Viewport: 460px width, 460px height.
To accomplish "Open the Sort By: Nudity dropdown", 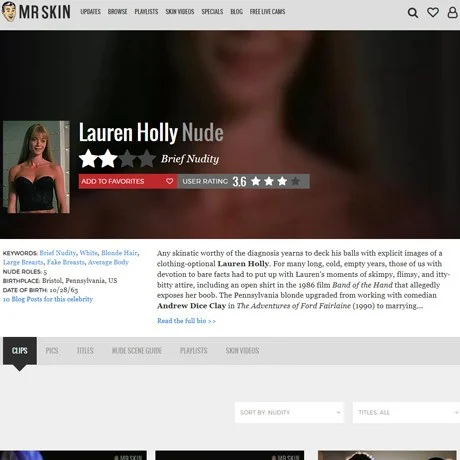I will [289, 412].
